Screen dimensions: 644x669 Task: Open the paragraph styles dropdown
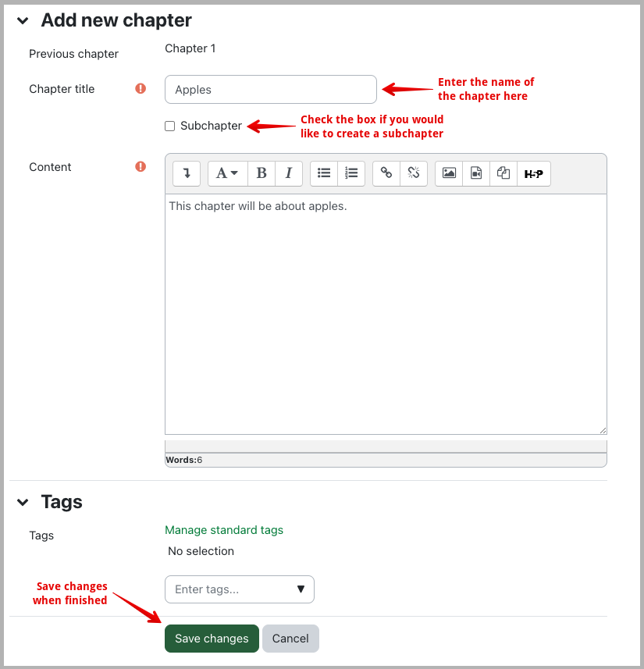[227, 173]
